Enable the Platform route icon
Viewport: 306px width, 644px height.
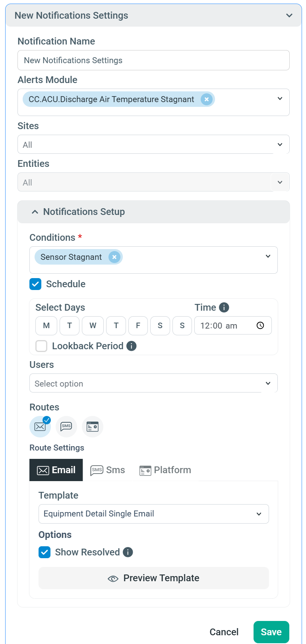[x=93, y=427]
